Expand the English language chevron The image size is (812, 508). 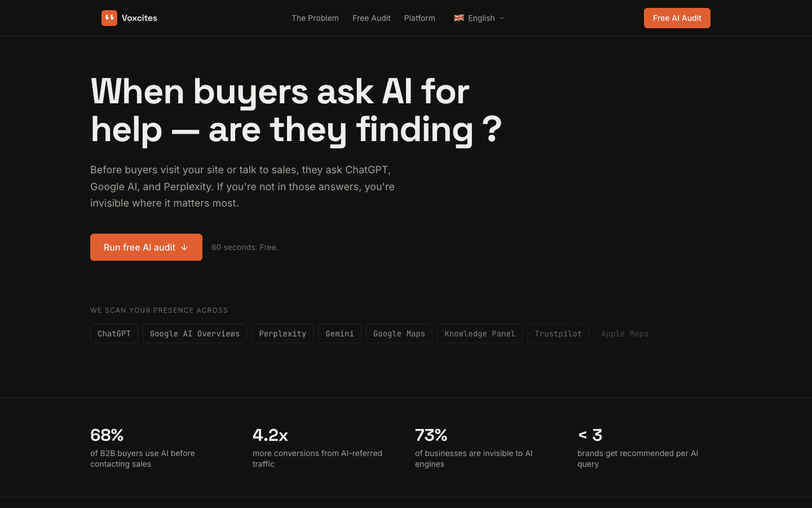pos(502,18)
